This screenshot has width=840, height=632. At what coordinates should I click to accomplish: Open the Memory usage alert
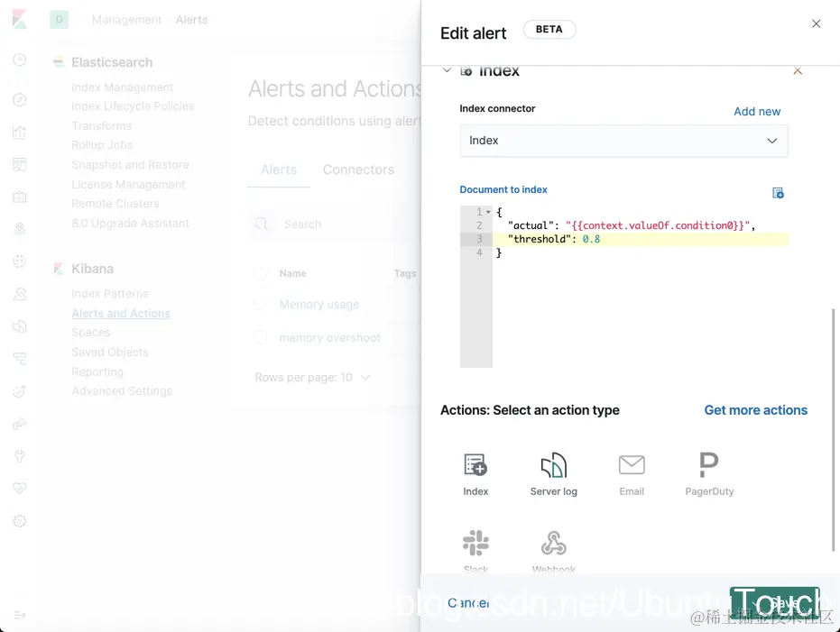pos(318,305)
